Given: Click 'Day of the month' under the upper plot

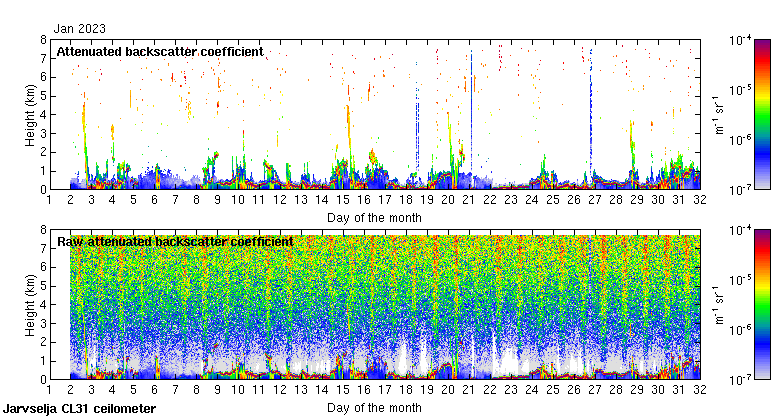Looking at the screenshot, I should click(374, 218).
